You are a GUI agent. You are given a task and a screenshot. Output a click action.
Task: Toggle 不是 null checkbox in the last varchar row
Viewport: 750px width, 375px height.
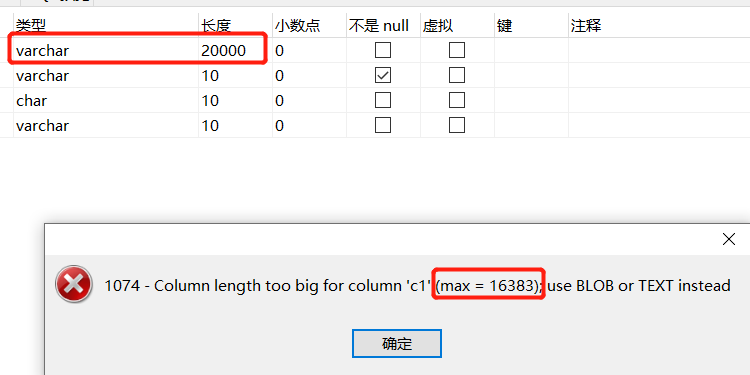point(383,125)
